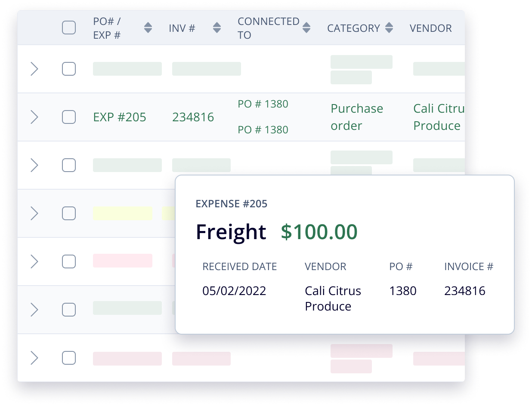Open the second PO # 1380 connection
The image size is (532, 406).
(x=263, y=129)
